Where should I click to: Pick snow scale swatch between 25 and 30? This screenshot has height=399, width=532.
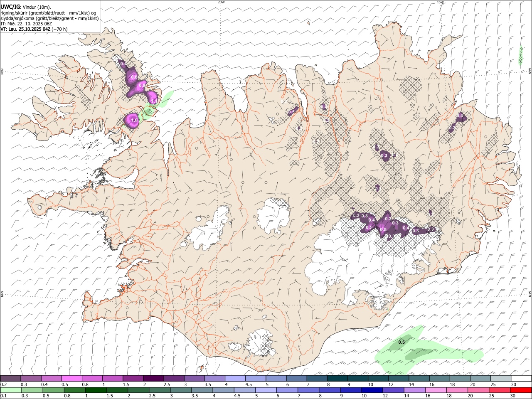pyautogui.click(x=500, y=379)
